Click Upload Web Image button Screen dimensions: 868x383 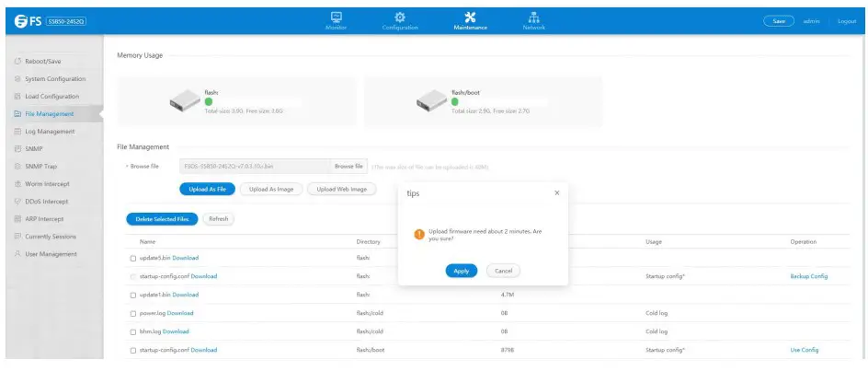point(341,189)
